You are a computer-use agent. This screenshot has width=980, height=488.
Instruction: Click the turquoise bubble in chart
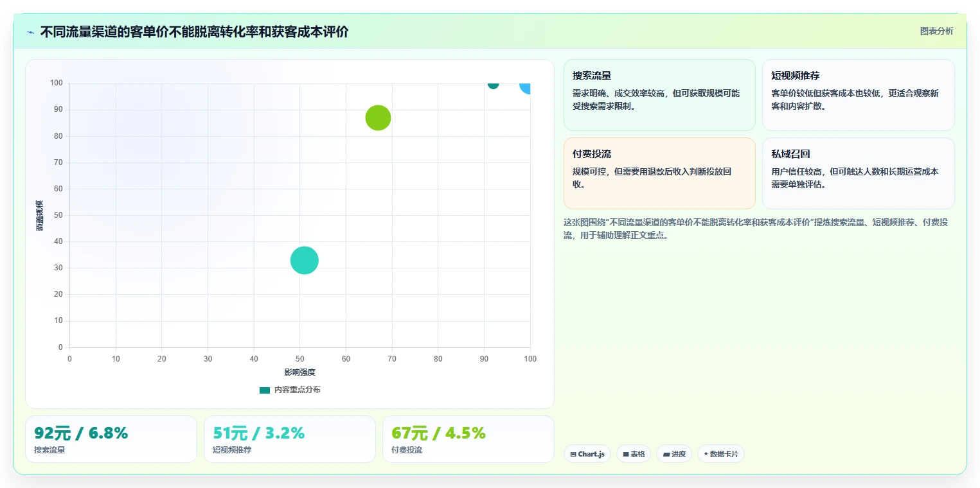(305, 260)
